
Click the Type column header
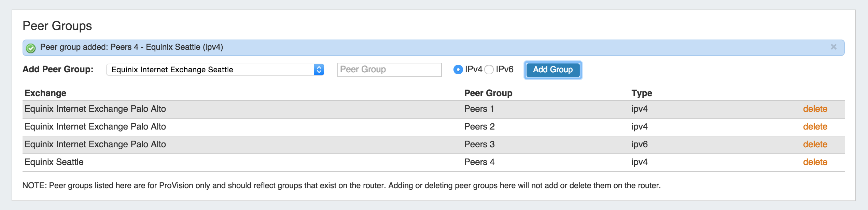pyautogui.click(x=641, y=93)
